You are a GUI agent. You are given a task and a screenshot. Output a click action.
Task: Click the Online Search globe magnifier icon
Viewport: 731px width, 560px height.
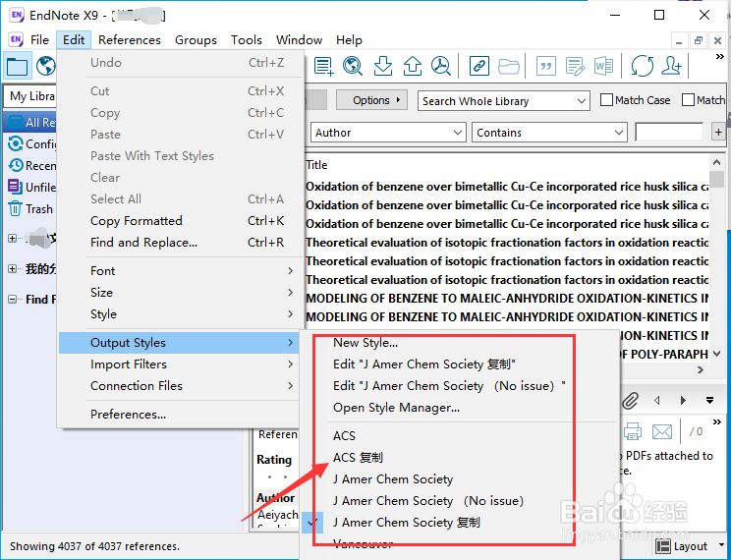(x=353, y=66)
